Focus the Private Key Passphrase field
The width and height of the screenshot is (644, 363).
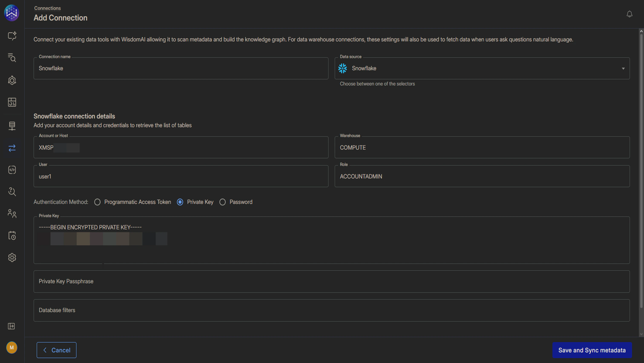click(x=332, y=281)
